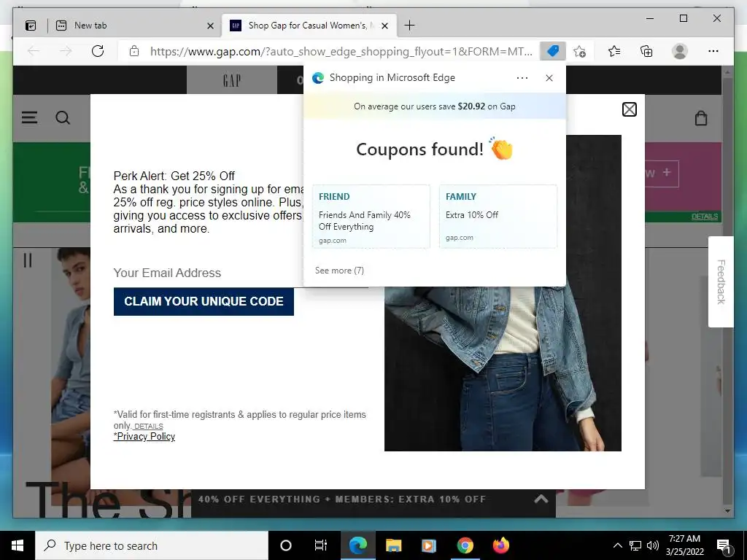Show hidden system tray icons
The height and width of the screenshot is (560, 747).
(617, 545)
